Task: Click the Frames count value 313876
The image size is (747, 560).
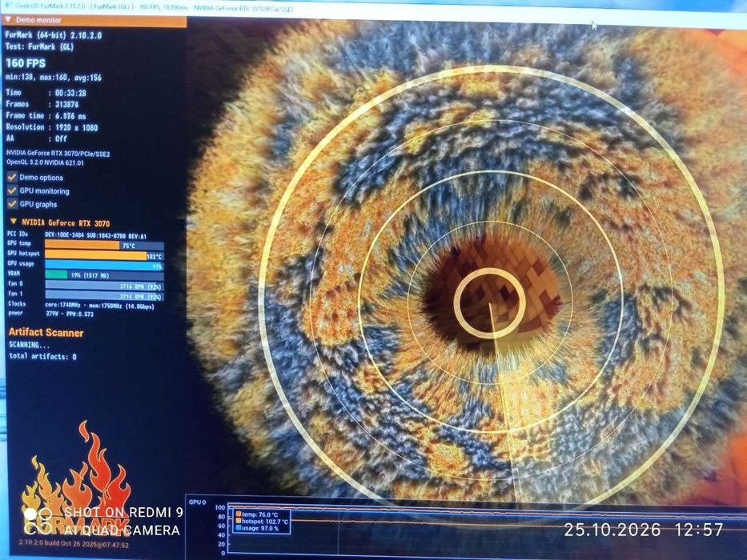Action: pos(67,104)
